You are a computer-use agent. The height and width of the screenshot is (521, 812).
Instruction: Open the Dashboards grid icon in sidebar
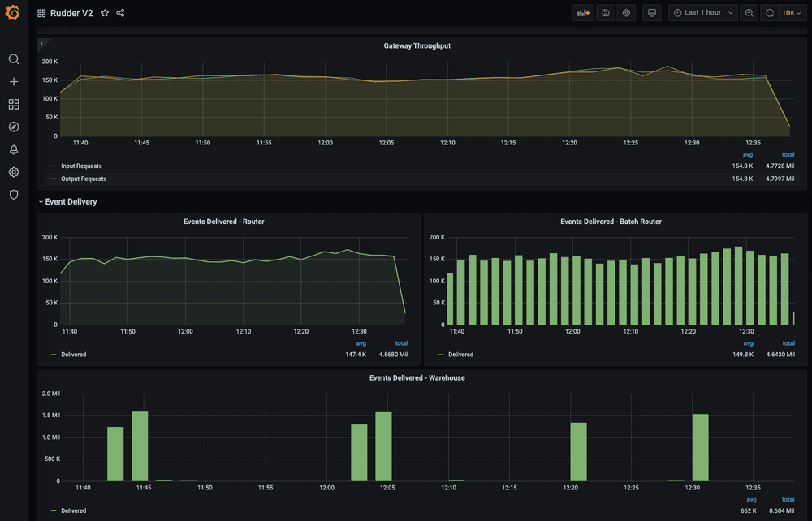(14, 105)
